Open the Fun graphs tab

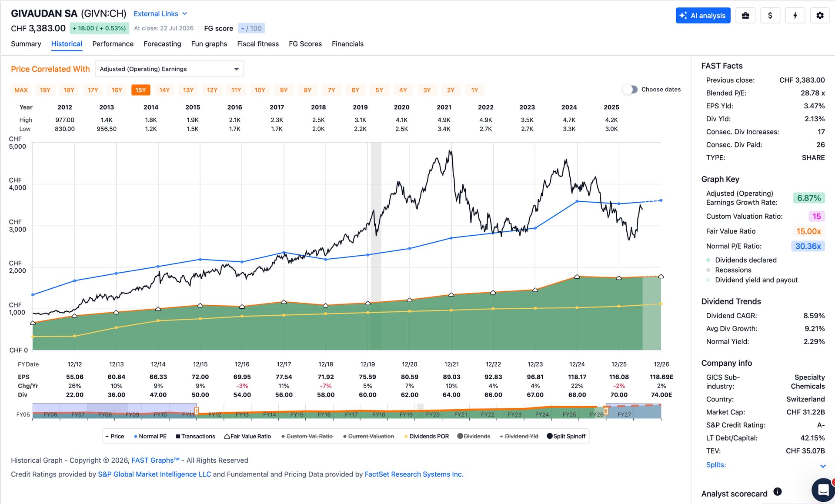tap(209, 44)
